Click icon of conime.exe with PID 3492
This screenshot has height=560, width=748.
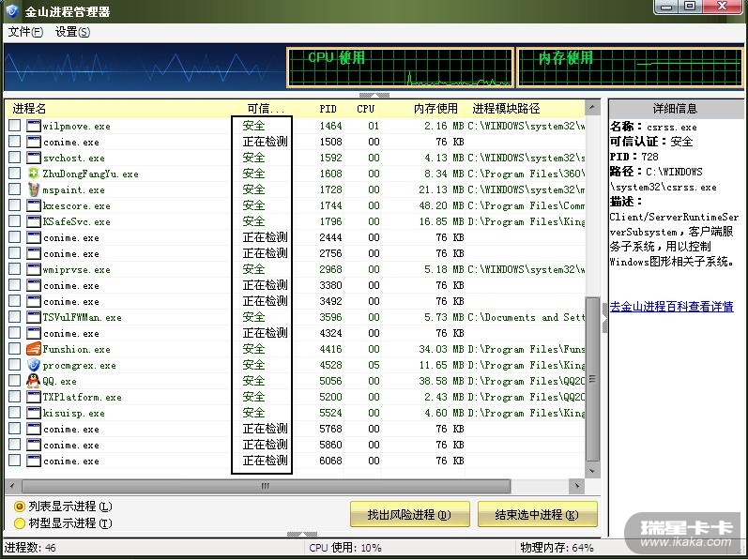pyautogui.click(x=34, y=301)
